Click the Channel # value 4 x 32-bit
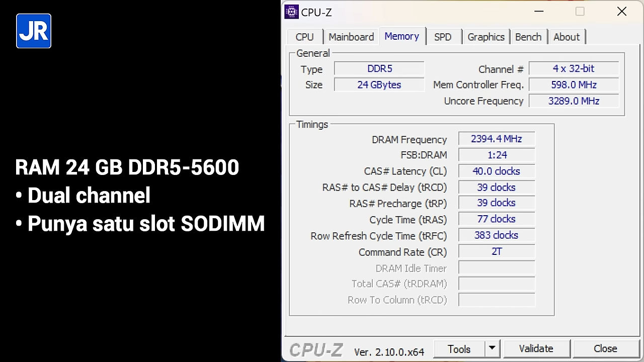 click(574, 69)
